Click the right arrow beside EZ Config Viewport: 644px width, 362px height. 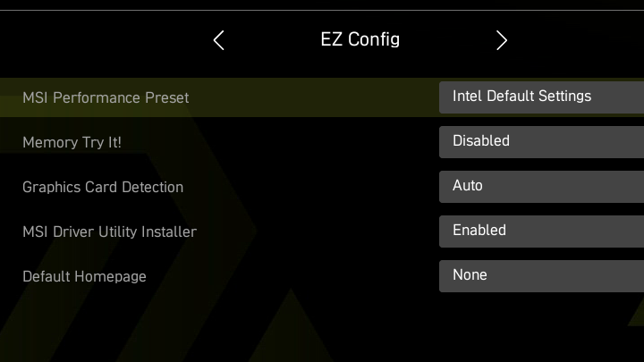pyautogui.click(x=501, y=40)
